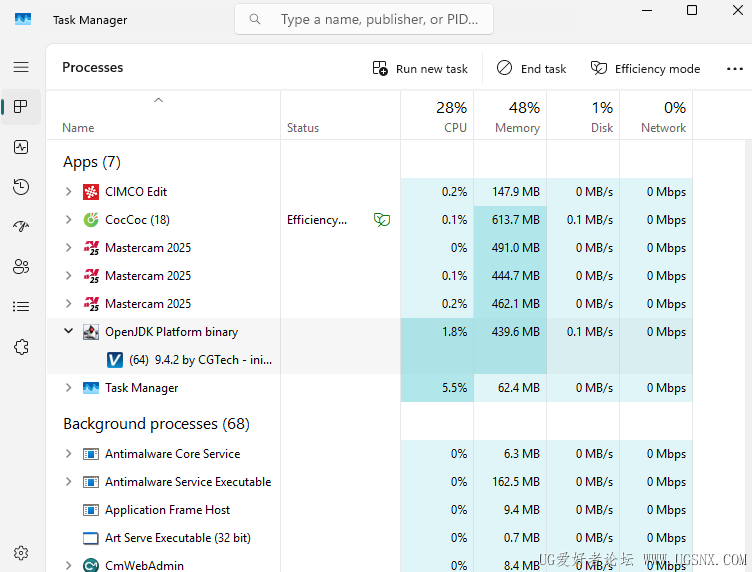Expand the Antimalware Service Executable group
752x572 pixels.
coord(69,482)
